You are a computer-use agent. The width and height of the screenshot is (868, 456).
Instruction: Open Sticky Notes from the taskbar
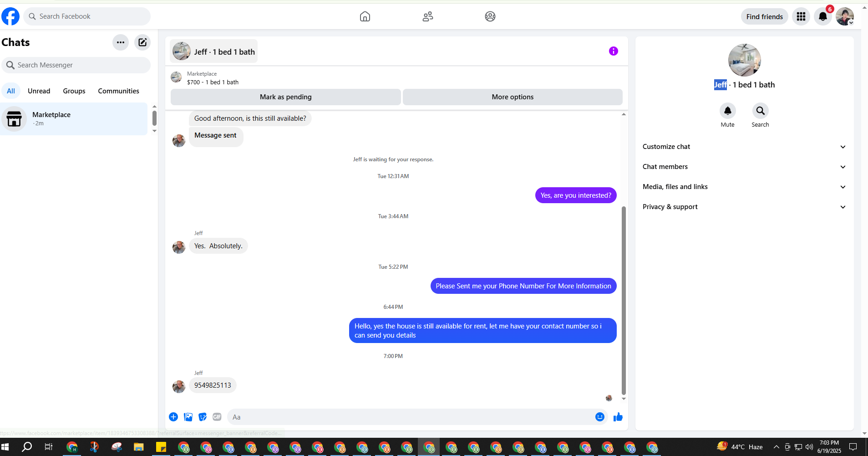161,447
